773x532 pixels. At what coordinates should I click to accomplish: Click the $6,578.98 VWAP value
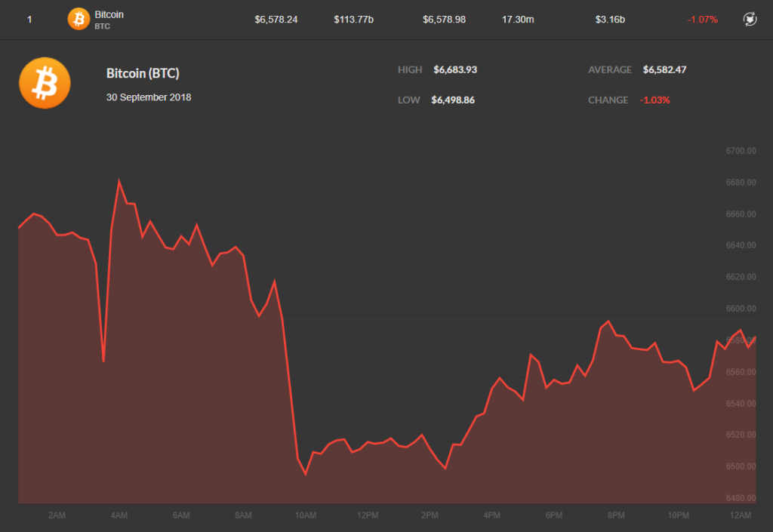point(444,20)
